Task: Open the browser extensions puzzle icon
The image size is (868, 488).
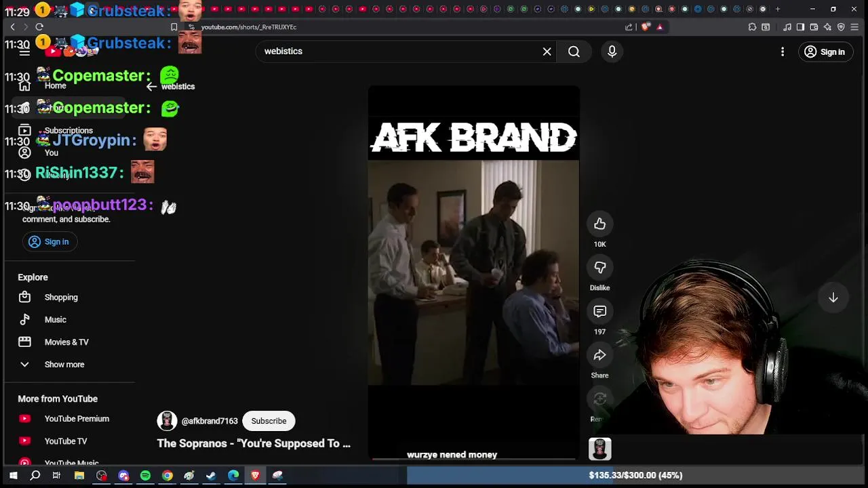Action: tap(752, 27)
